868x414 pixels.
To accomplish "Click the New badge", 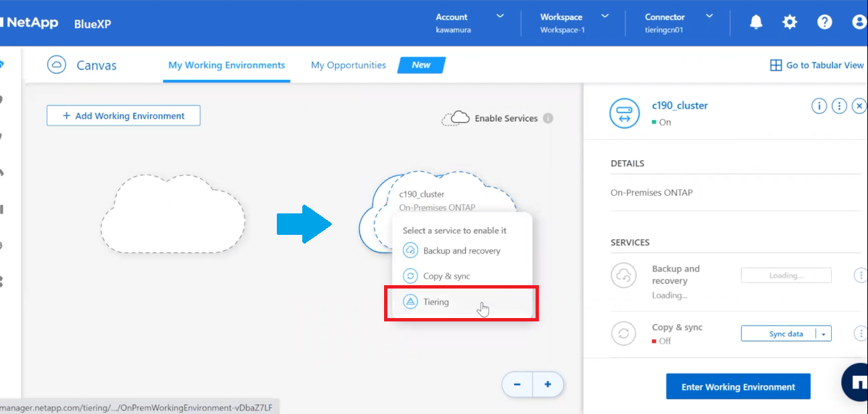I will tap(422, 65).
